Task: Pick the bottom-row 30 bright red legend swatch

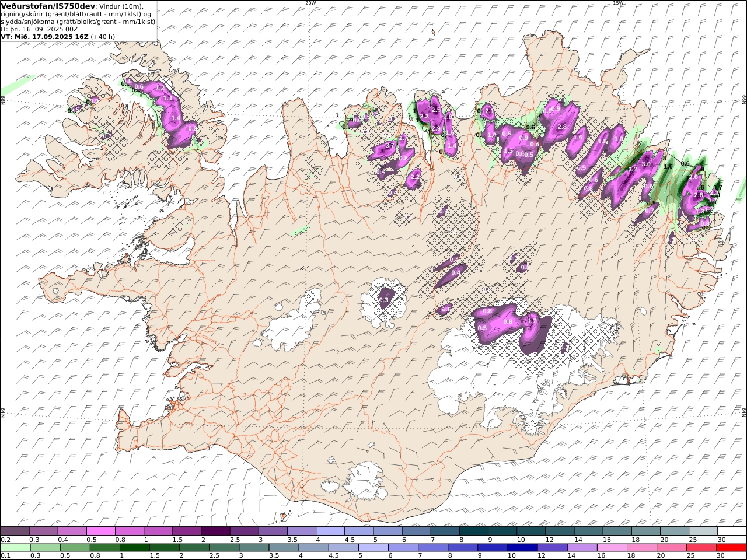Action: pos(732,547)
